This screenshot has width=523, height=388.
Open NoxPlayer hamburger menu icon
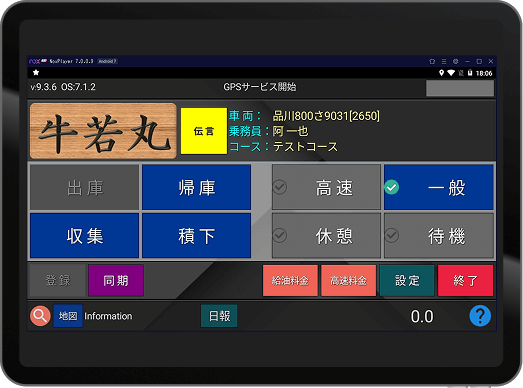[444, 61]
